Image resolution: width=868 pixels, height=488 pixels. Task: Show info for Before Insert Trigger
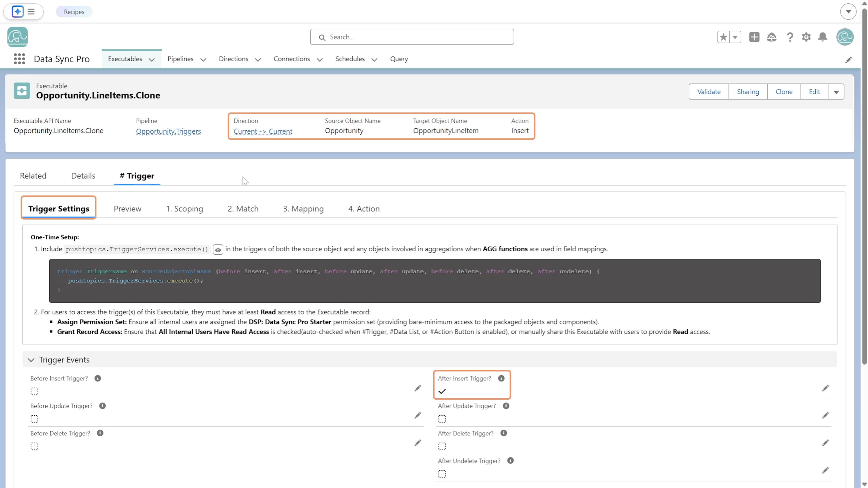(x=98, y=378)
